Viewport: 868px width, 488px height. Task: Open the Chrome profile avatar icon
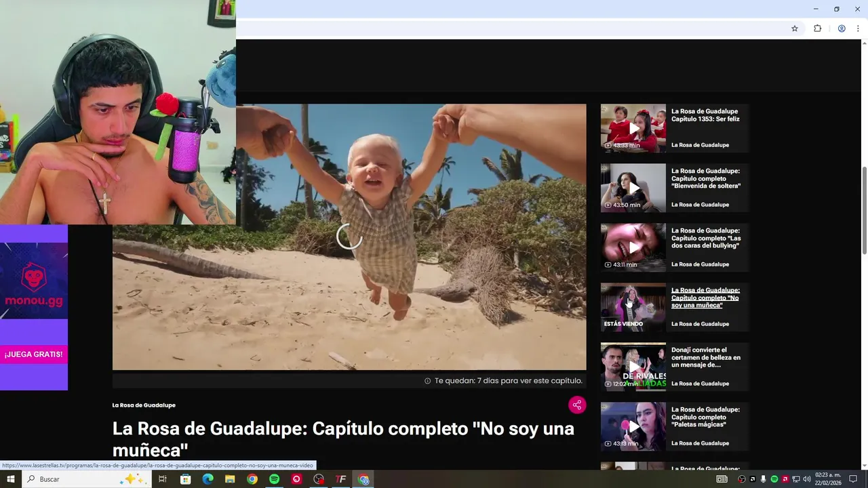(842, 28)
